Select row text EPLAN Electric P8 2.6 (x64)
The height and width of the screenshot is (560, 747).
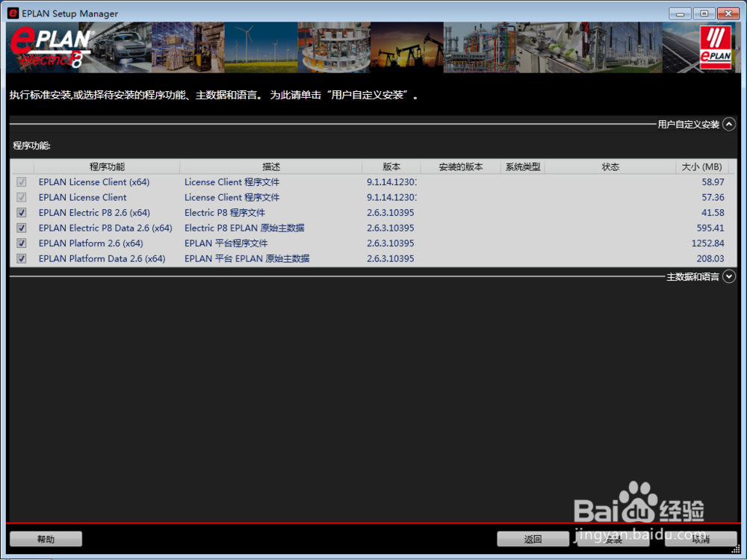pyautogui.click(x=94, y=212)
